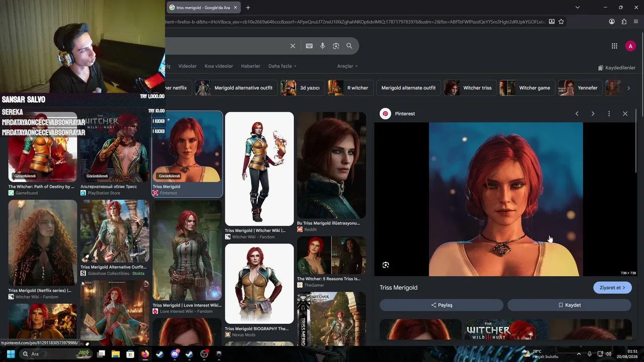
Task: Open more options in the preview panel
Action: (609, 114)
